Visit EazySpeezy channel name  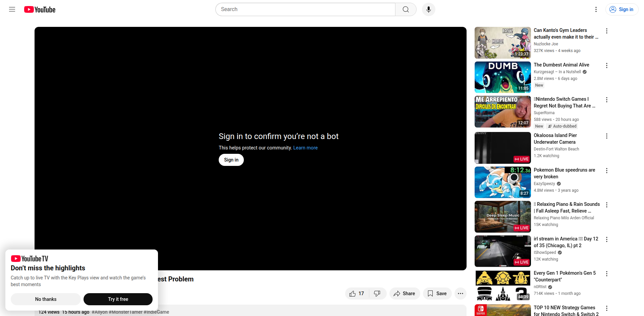click(544, 184)
